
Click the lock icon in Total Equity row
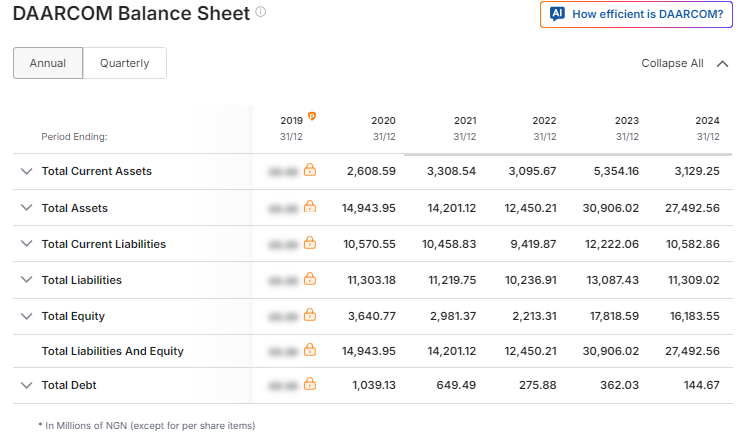310,314
